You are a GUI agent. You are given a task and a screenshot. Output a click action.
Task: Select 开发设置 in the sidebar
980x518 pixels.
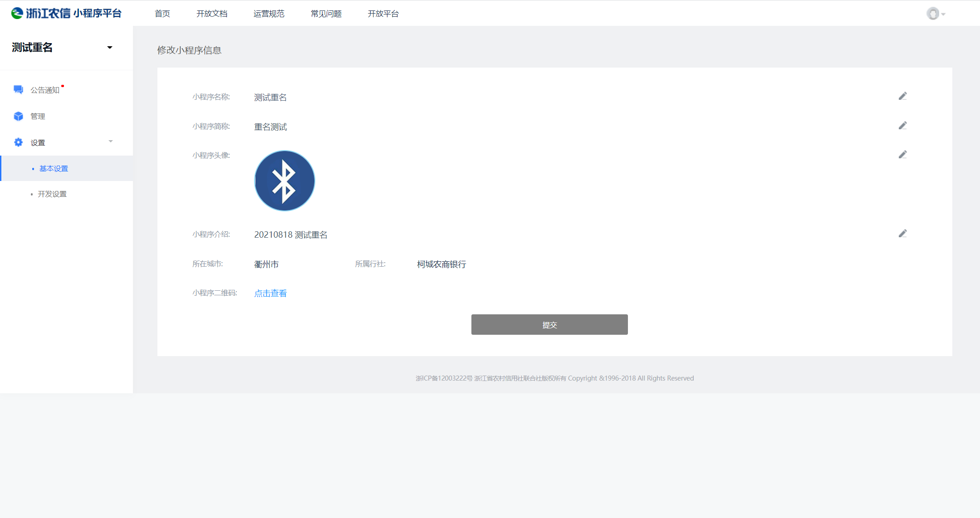52,194
